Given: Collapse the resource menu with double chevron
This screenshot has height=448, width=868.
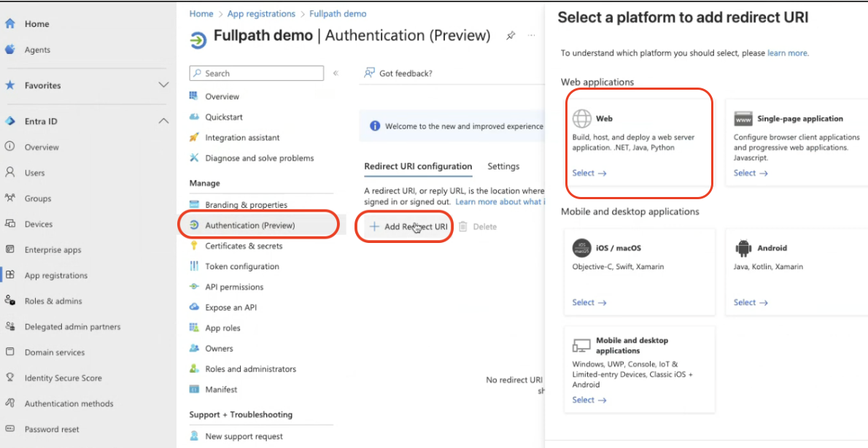Looking at the screenshot, I should [x=336, y=73].
